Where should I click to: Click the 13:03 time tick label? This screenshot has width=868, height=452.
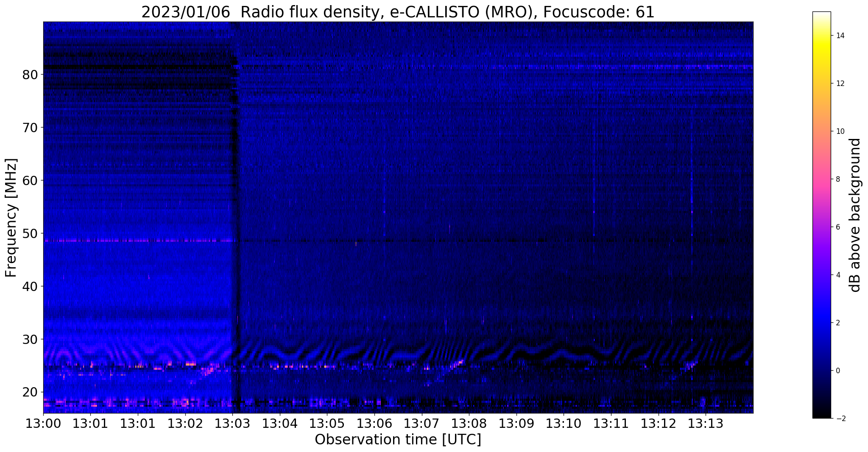[232, 423]
